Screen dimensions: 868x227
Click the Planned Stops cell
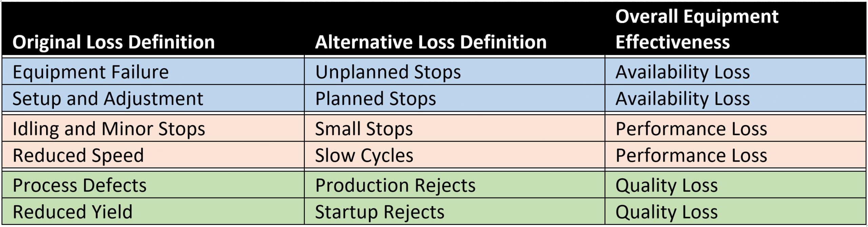pos(375,99)
